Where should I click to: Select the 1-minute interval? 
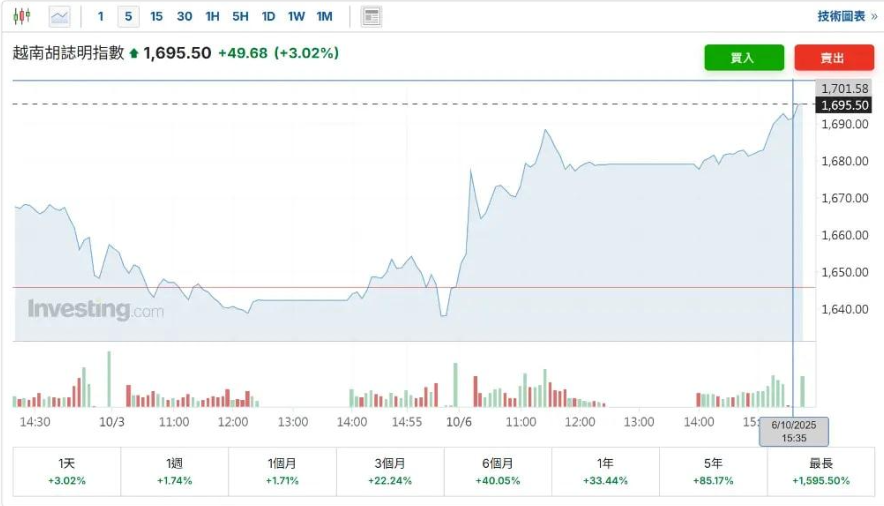(x=101, y=16)
